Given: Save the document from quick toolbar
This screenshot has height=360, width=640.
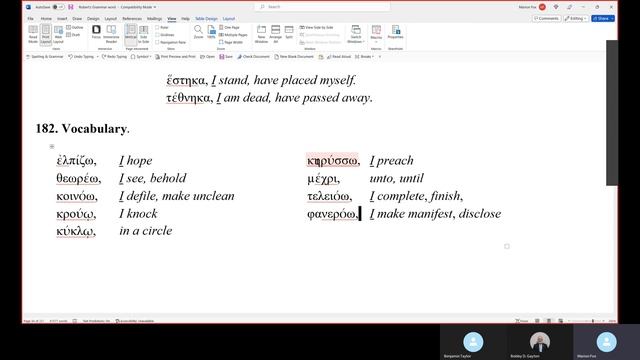Looking at the screenshot, I should pos(226,57).
